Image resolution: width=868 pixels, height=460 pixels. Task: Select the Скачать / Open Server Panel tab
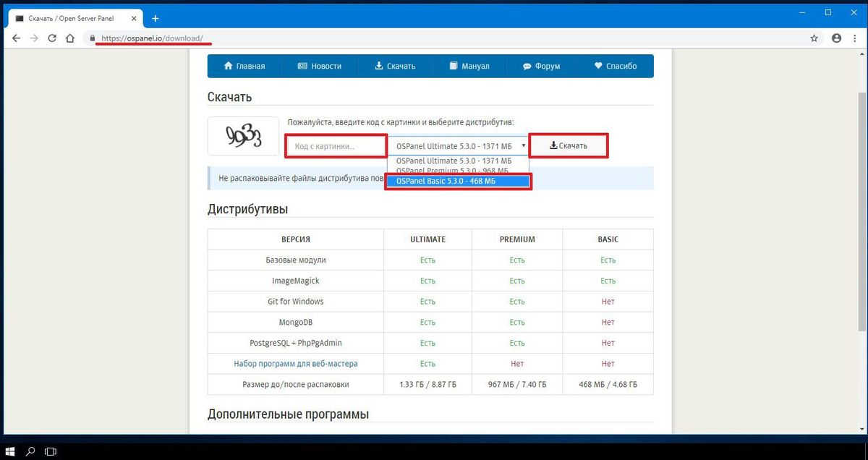point(76,18)
